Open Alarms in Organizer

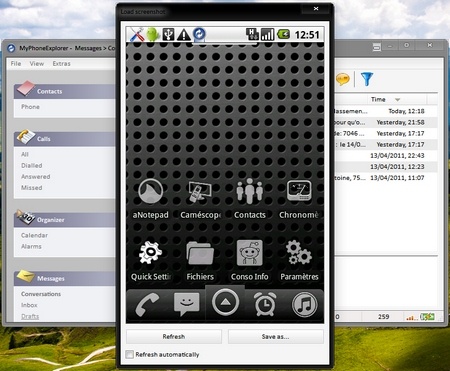point(31,246)
